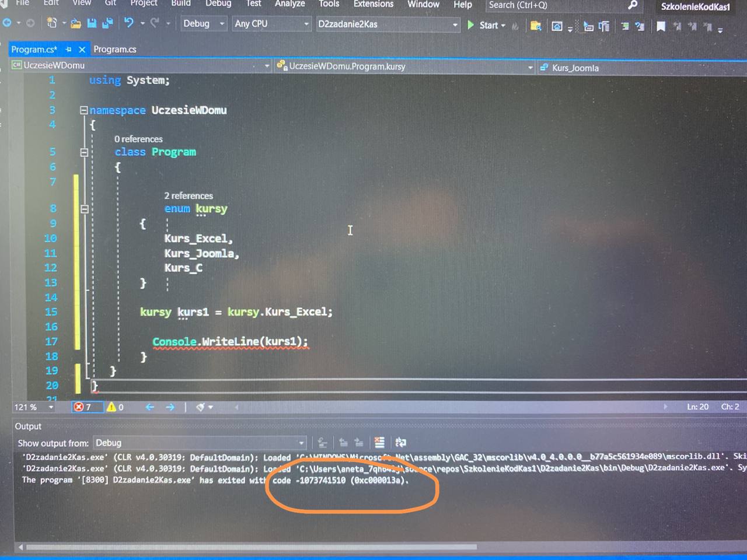
Task: Collapse the namespace UczesieWDomu block
Action: [x=84, y=110]
